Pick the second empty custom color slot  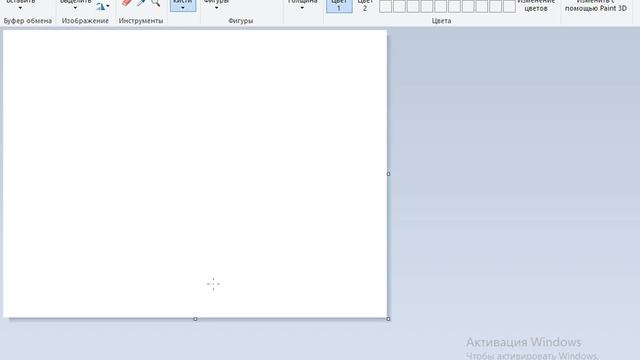click(399, 7)
